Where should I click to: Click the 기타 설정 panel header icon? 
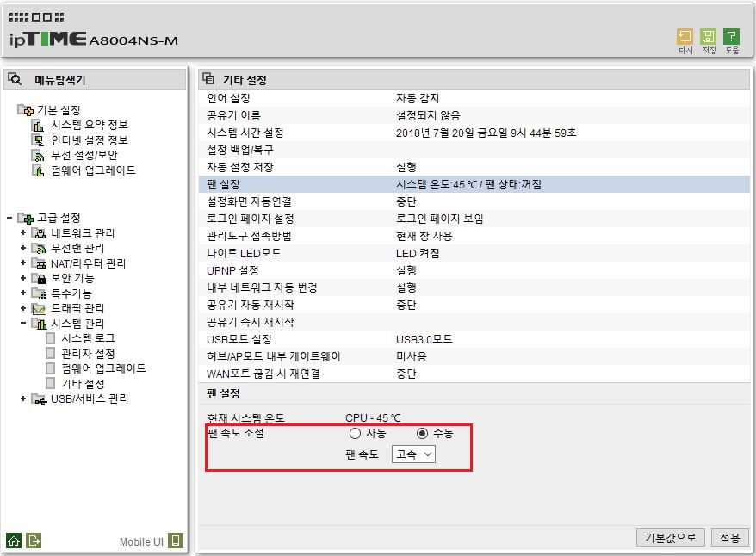[x=208, y=78]
